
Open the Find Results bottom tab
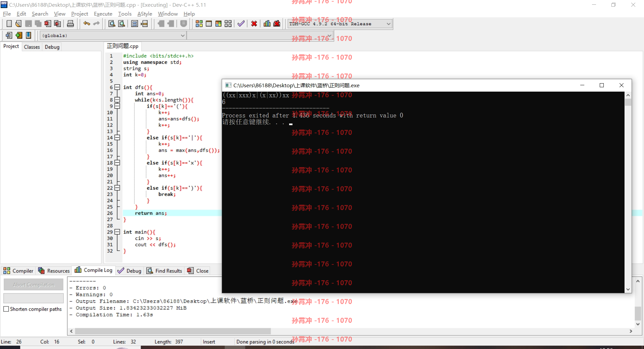[x=164, y=271]
